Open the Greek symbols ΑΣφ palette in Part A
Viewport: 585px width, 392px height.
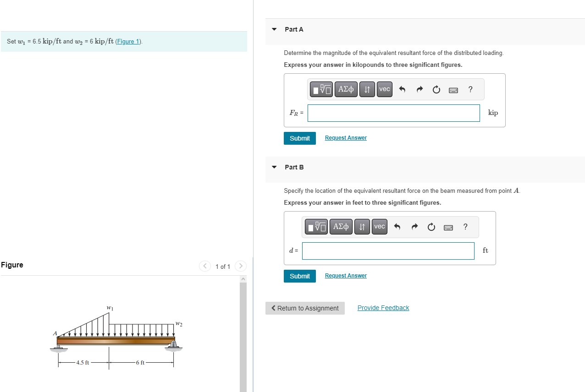pyautogui.click(x=346, y=89)
